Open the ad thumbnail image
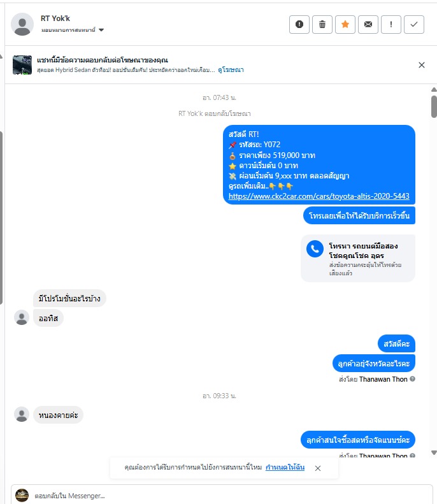This screenshot has height=504, width=437. [22, 65]
